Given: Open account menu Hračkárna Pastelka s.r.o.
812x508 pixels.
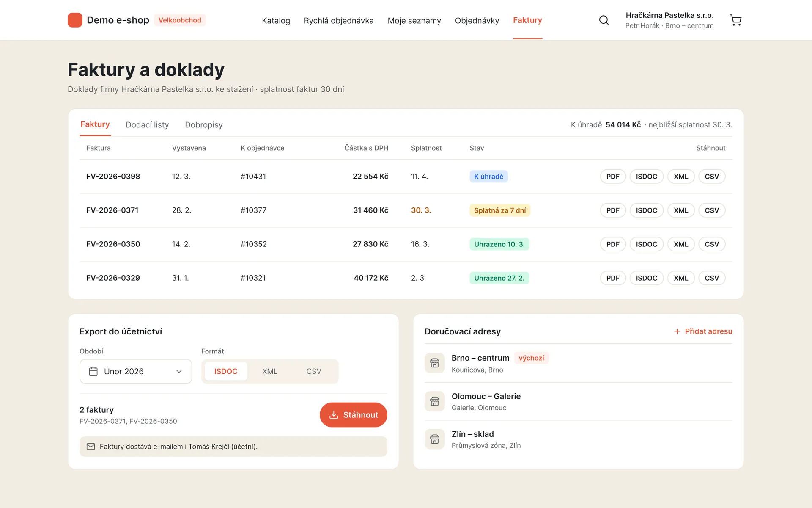Looking at the screenshot, I should (669, 20).
